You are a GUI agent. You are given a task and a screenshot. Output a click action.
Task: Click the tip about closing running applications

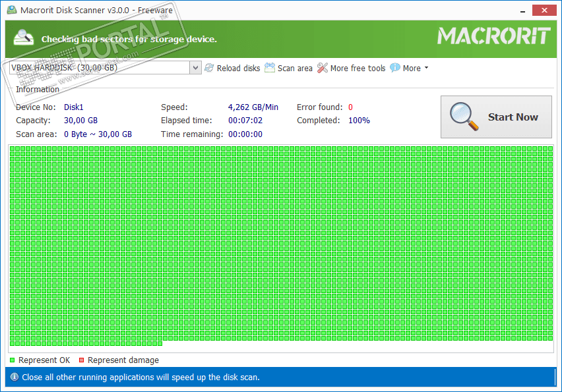point(140,377)
